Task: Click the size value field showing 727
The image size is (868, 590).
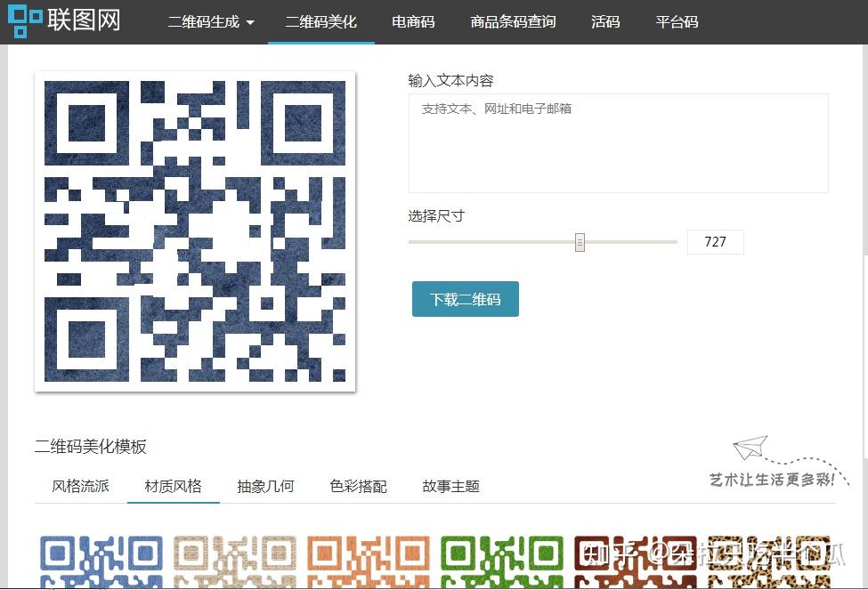Action: 715,242
